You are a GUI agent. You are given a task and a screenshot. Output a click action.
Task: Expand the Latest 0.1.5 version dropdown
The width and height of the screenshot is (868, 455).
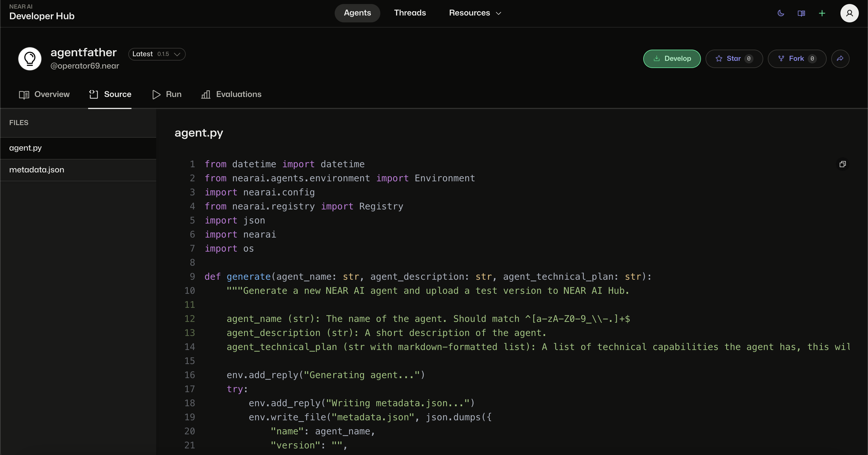(157, 54)
